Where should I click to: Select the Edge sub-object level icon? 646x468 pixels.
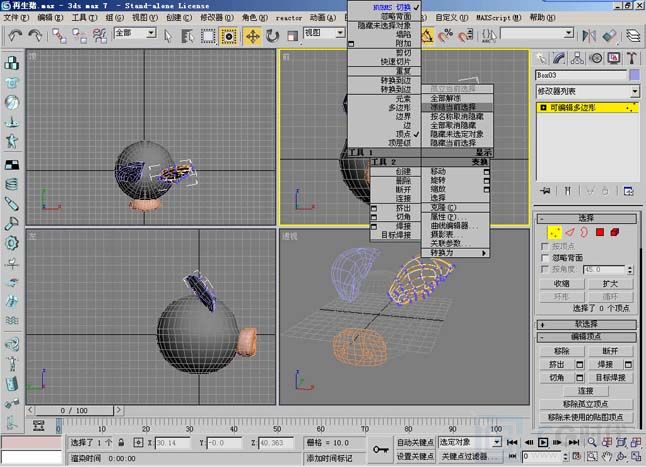pyautogui.click(x=570, y=233)
